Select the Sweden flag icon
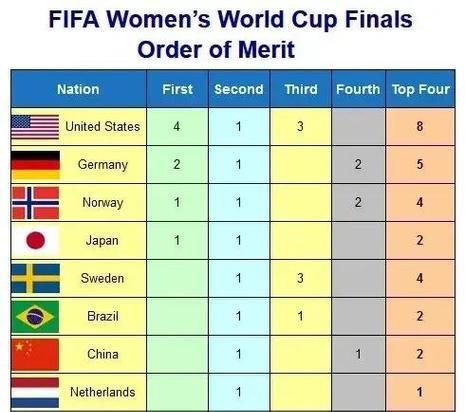The width and height of the screenshot is (465, 412). pos(35,278)
